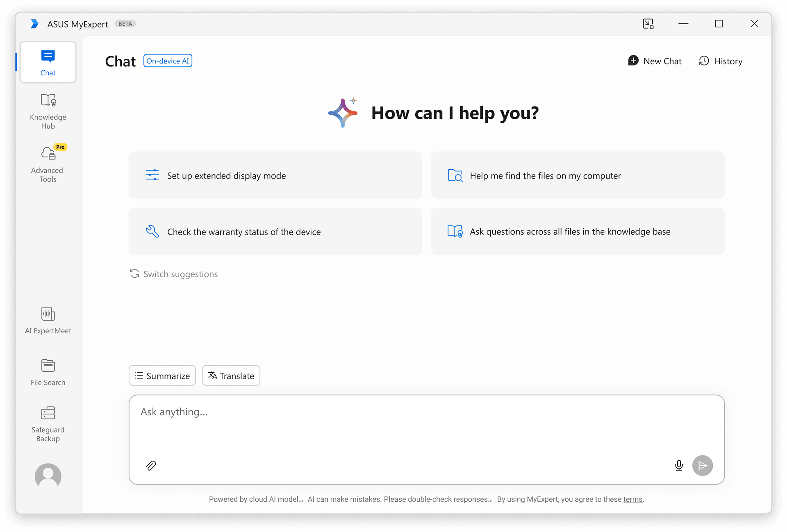Click the Summarize button

(x=162, y=376)
